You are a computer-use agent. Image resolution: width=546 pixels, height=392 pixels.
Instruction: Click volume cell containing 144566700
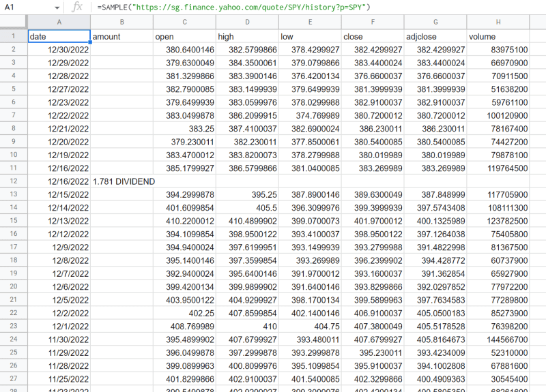tap(498, 340)
